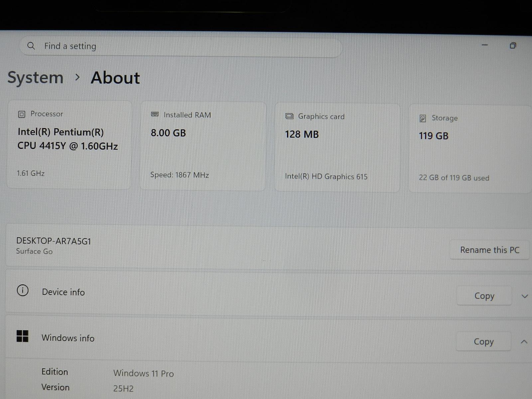The height and width of the screenshot is (399, 532).
Task: Click the 8.00 GB RAM value
Action: tap(168, 133)
